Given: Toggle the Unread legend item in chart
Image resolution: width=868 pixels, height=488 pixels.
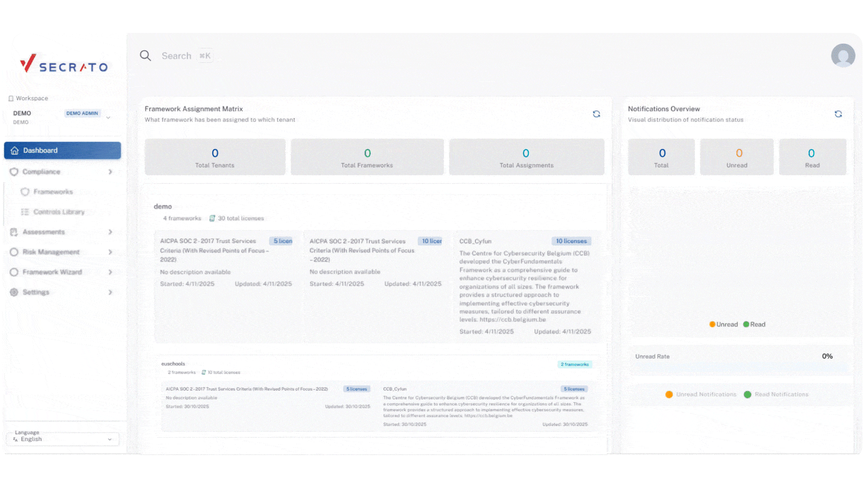Looking at the screenshot, I should [x=723, y=324].
